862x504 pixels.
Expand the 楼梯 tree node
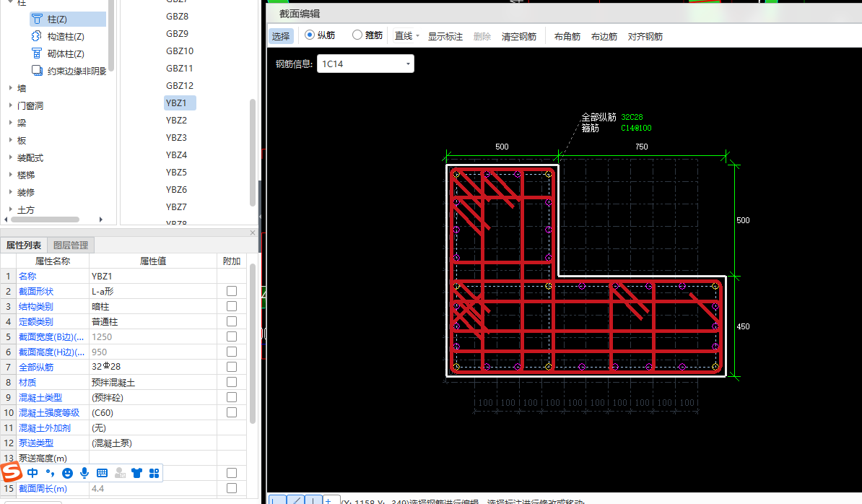coord(10,175)
